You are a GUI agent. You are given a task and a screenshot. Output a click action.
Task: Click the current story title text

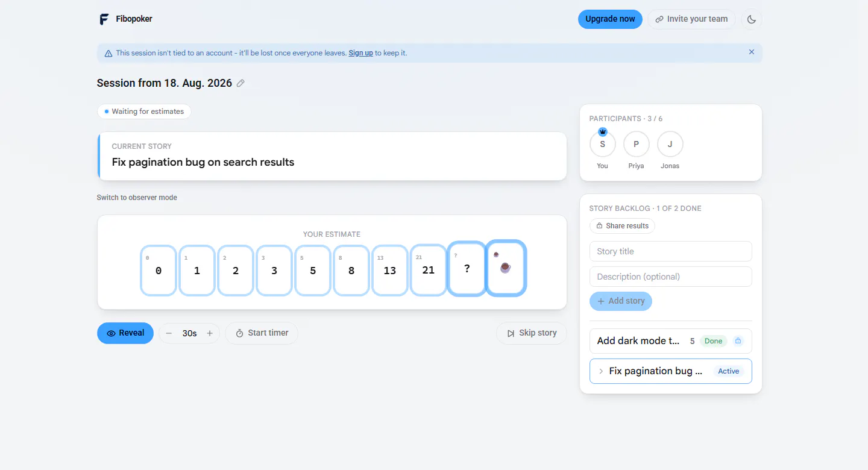click(203, 162)
